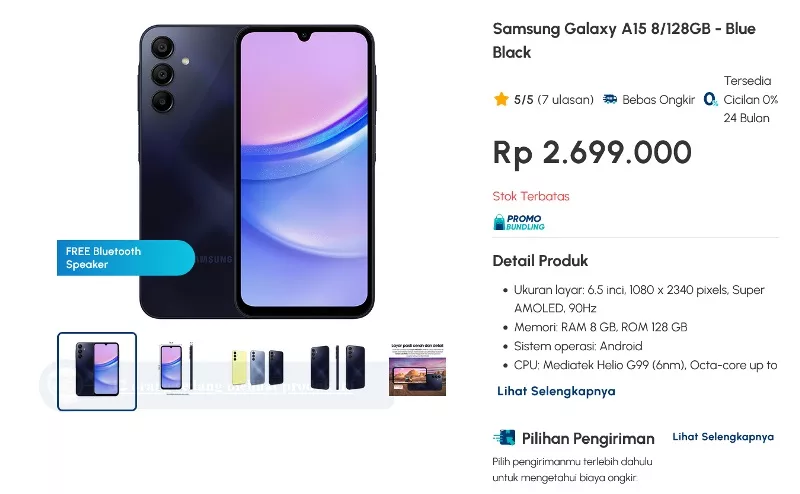Click the Samsung Galaxy A15 product title

click(x=624, y=40)
